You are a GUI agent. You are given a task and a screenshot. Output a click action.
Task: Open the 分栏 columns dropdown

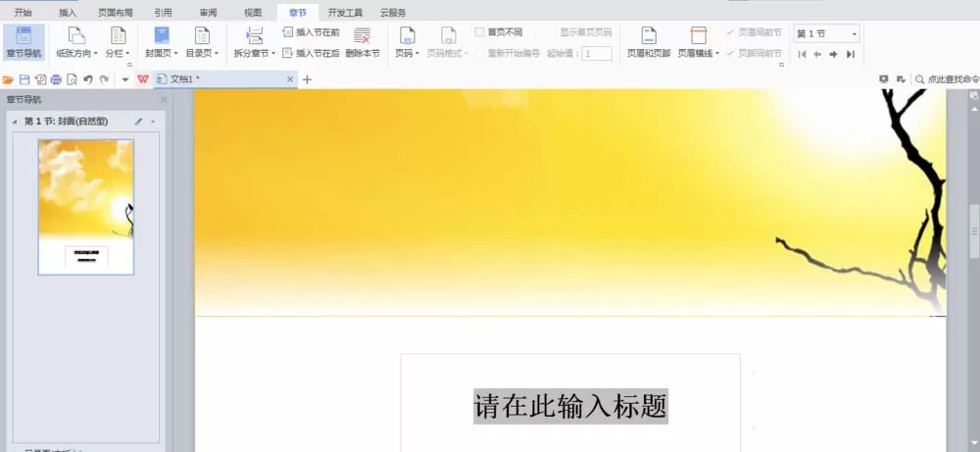[118, 43]
